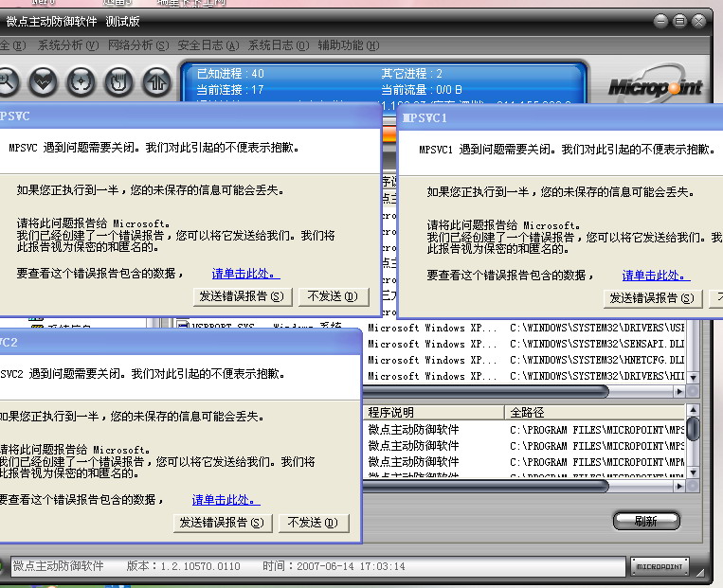Click the main window maximize button

[679, 21]
